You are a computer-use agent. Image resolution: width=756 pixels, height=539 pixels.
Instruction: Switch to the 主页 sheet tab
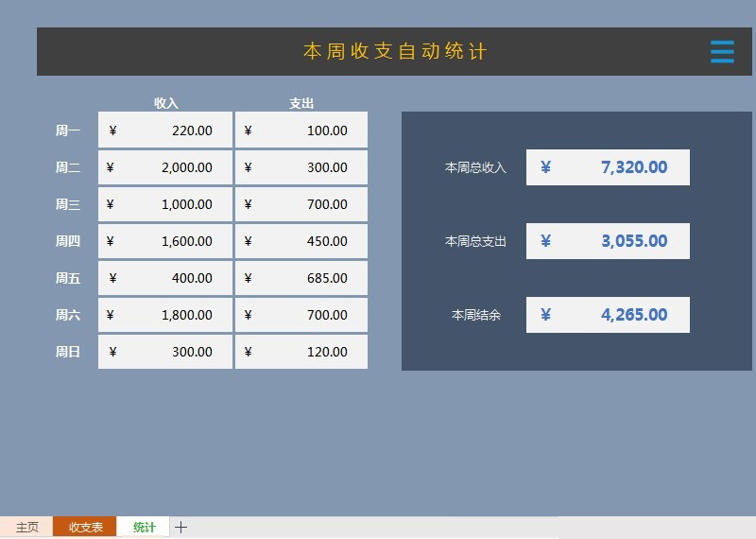pyautogui.click(x=26, y=527)
